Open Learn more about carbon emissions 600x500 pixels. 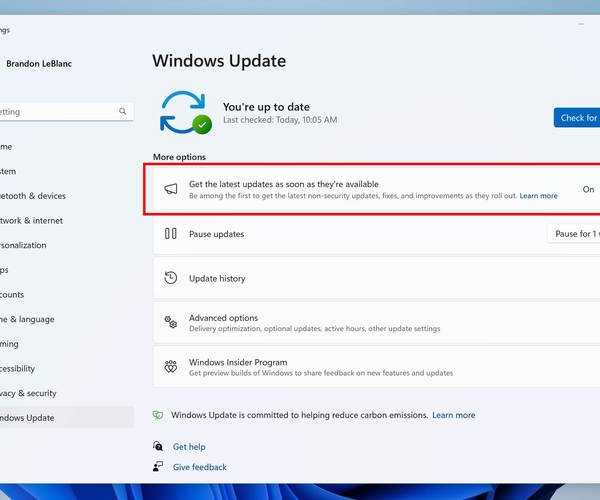point(453,415)
